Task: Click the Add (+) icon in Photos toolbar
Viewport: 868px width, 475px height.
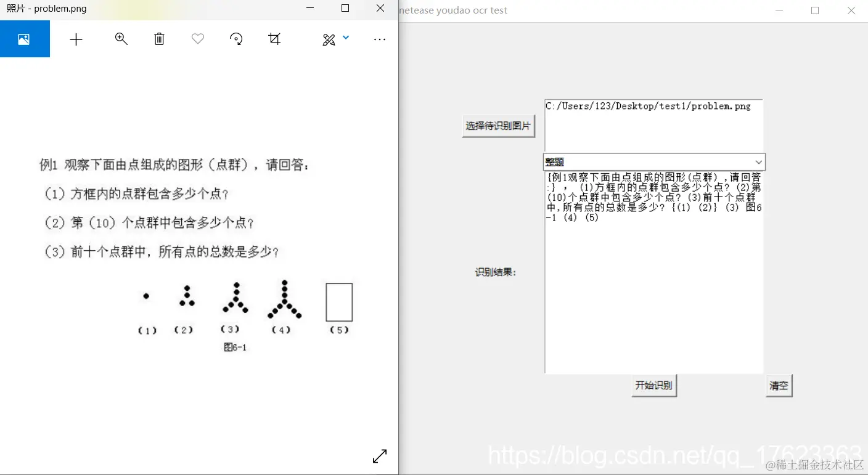Action: tap(76, 39)
